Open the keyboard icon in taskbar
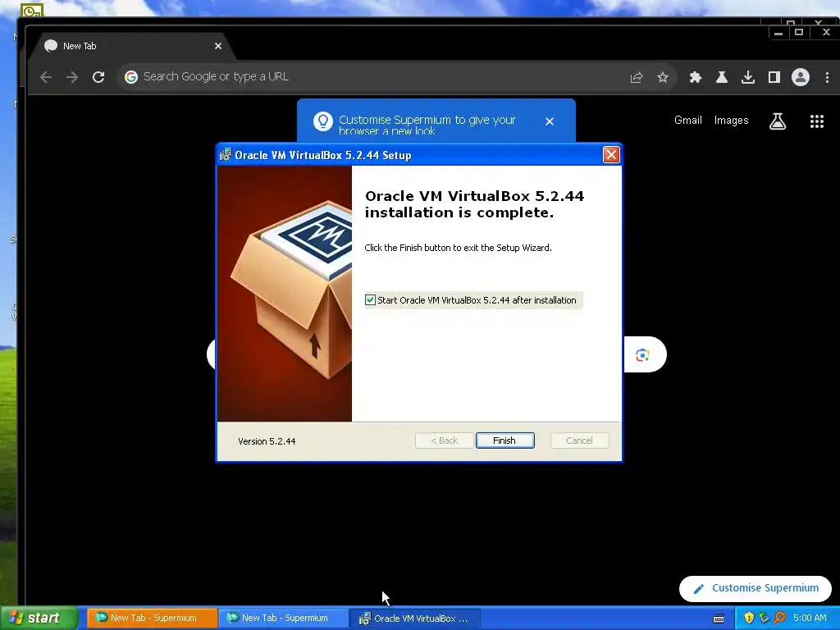The height and width of the screenshot is (630, 840). (x=719, y=619)
